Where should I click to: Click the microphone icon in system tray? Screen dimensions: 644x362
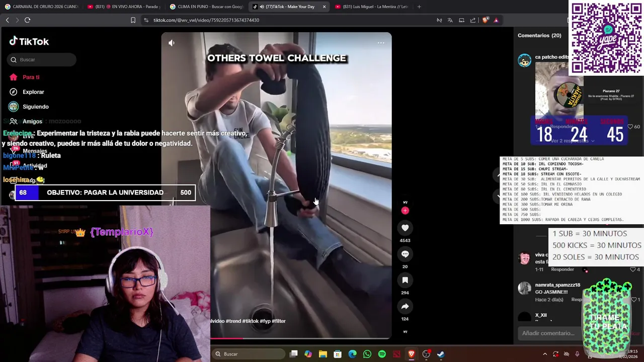tap(577, 354)
